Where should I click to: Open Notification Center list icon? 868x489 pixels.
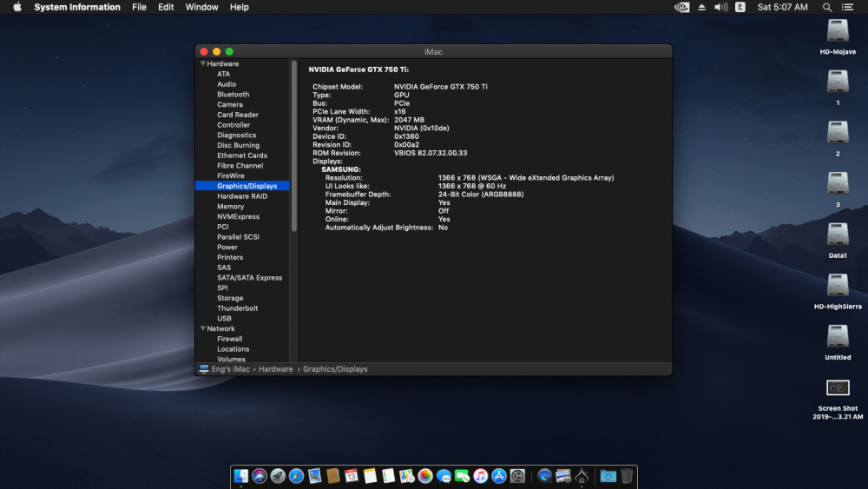pos(847,7)
